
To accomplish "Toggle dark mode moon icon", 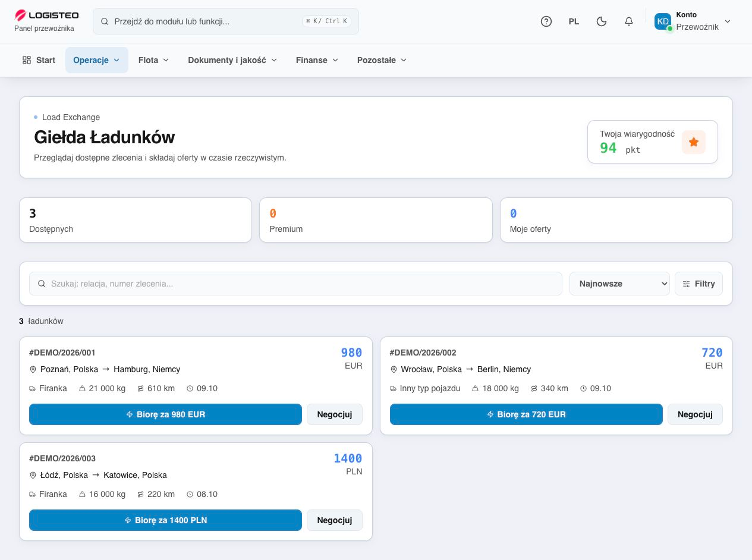I will click(x=602, y=21).
